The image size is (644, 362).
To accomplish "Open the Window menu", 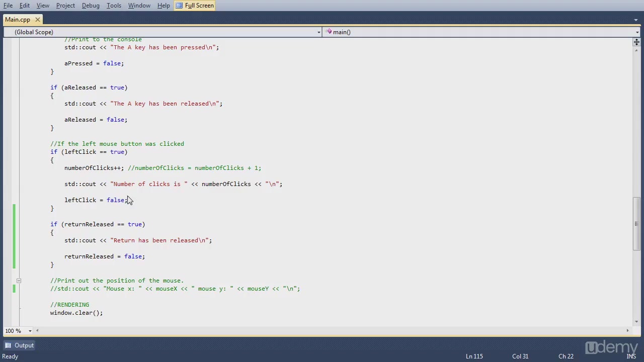I will 139,6.
